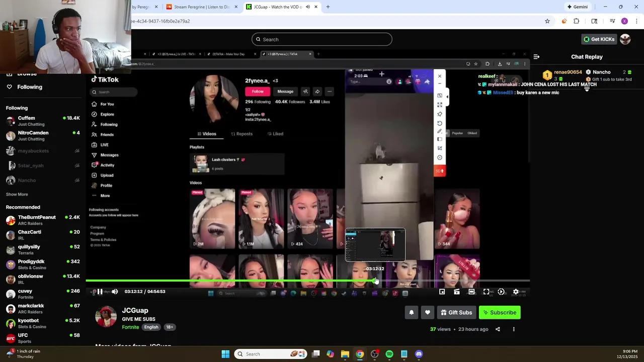This screenshot has height=362, width=644.
Task: Click renae90654 top gifter name
Action: point(568,72)
